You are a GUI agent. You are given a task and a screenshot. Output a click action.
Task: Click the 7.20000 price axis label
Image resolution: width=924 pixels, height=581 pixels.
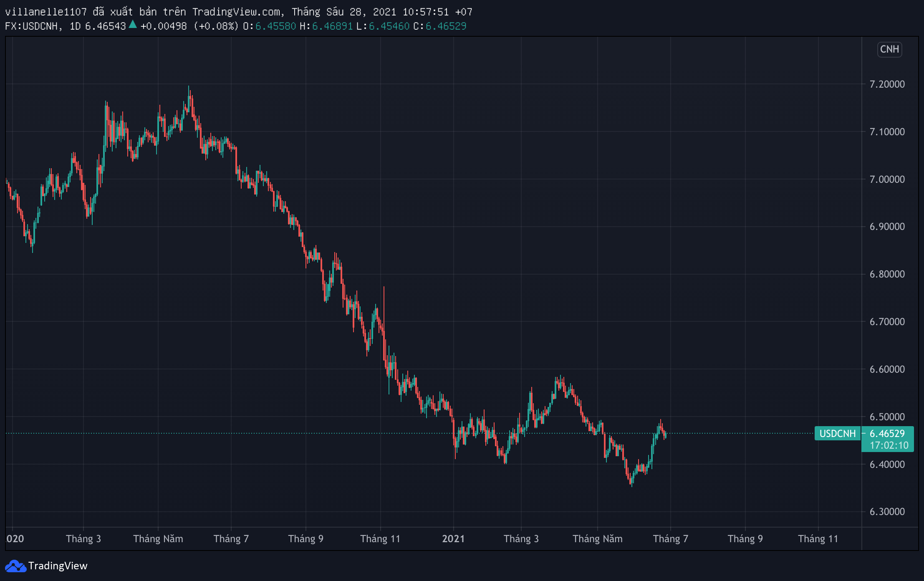click(x=887, y=84)
